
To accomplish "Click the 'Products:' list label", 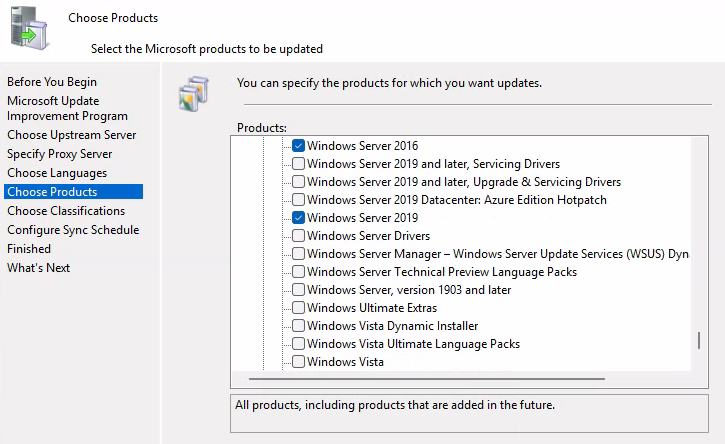I will [262, 128].
